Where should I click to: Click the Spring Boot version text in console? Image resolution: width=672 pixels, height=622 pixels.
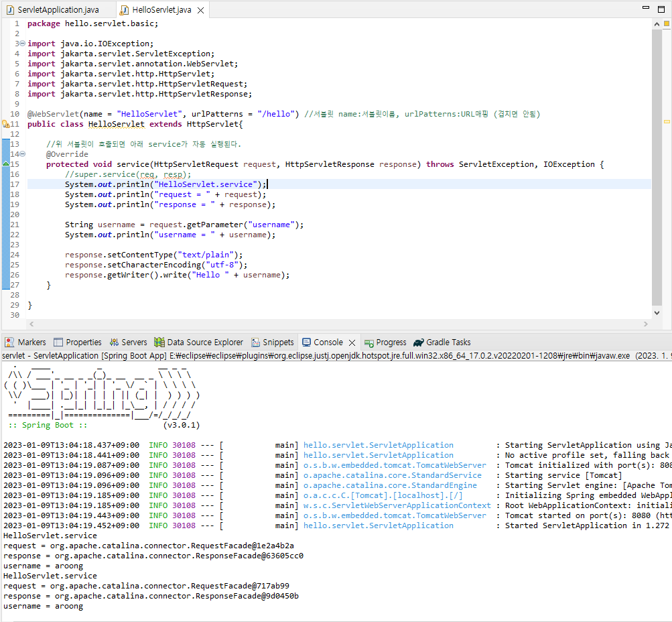click(x=182, y=425)
